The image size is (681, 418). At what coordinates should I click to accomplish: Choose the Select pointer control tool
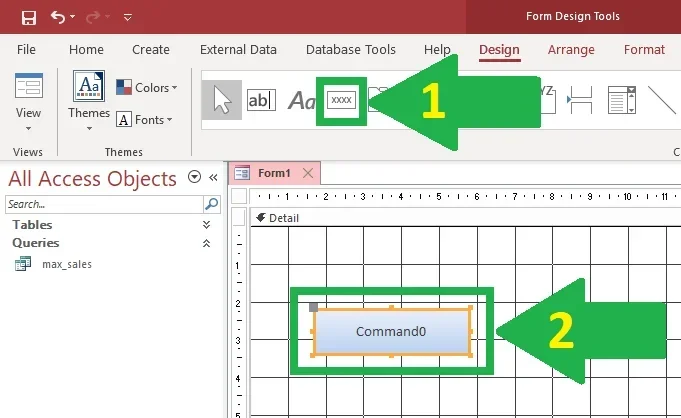[221, 100]
